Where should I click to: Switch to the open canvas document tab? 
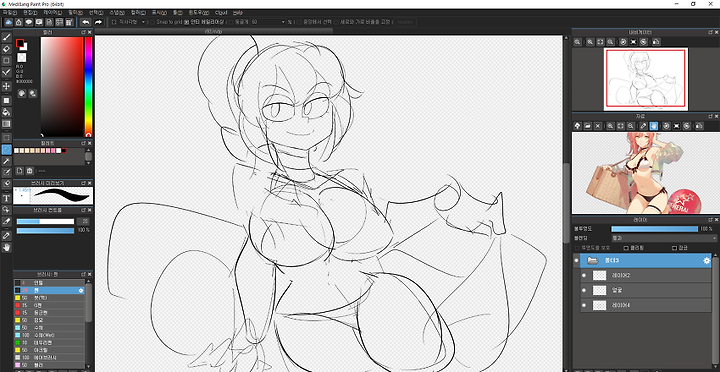pos(214,31)
